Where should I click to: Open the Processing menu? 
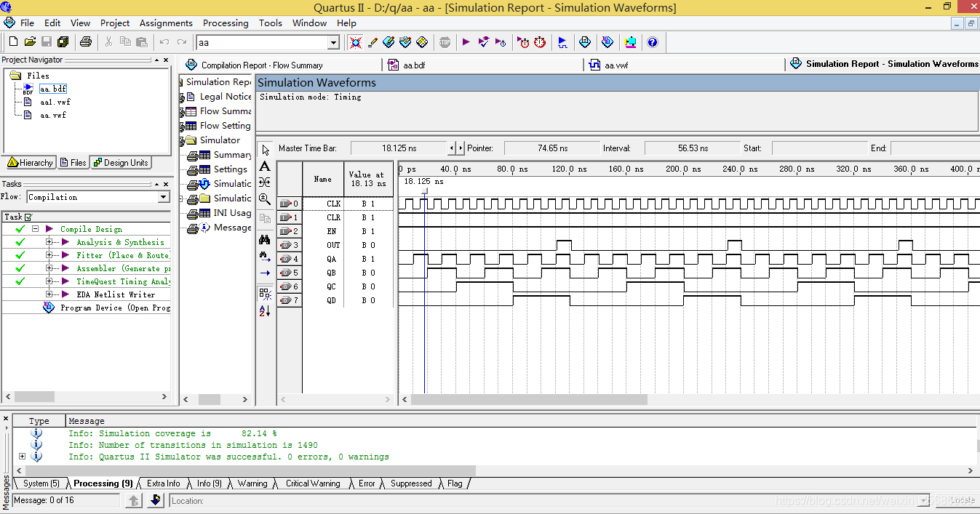coord(226,23)
